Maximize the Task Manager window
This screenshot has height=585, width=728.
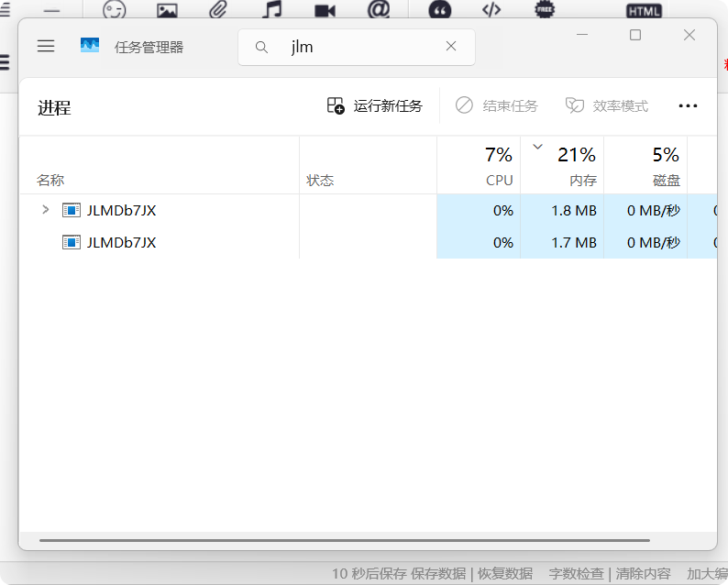pyautogui.click(x=635, y=35)
